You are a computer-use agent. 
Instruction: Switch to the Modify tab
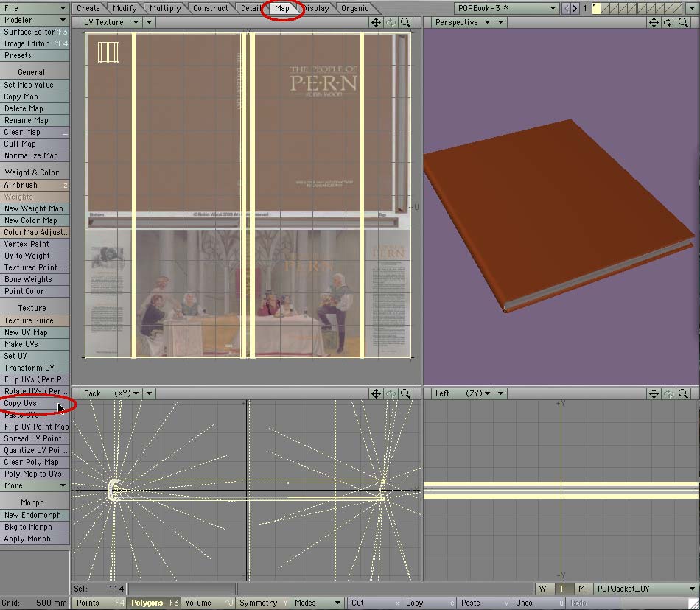[x=125, y=8]
